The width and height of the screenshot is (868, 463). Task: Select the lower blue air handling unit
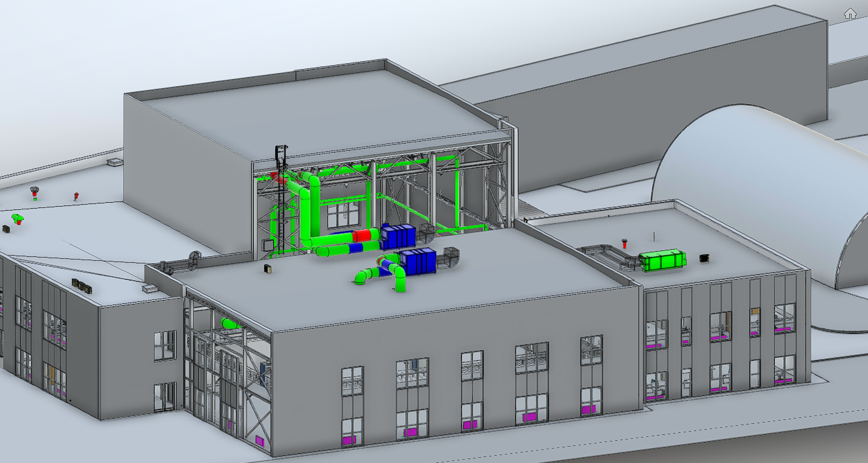click(x=418, y=261)
